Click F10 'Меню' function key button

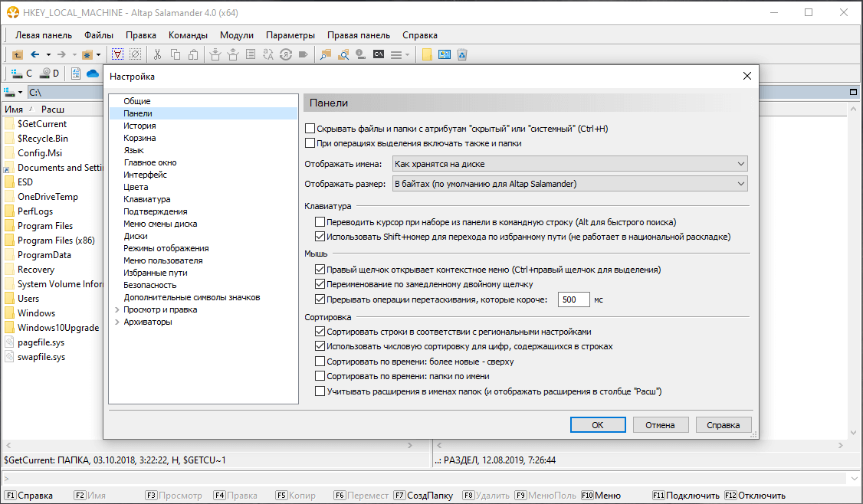point(601,496)
